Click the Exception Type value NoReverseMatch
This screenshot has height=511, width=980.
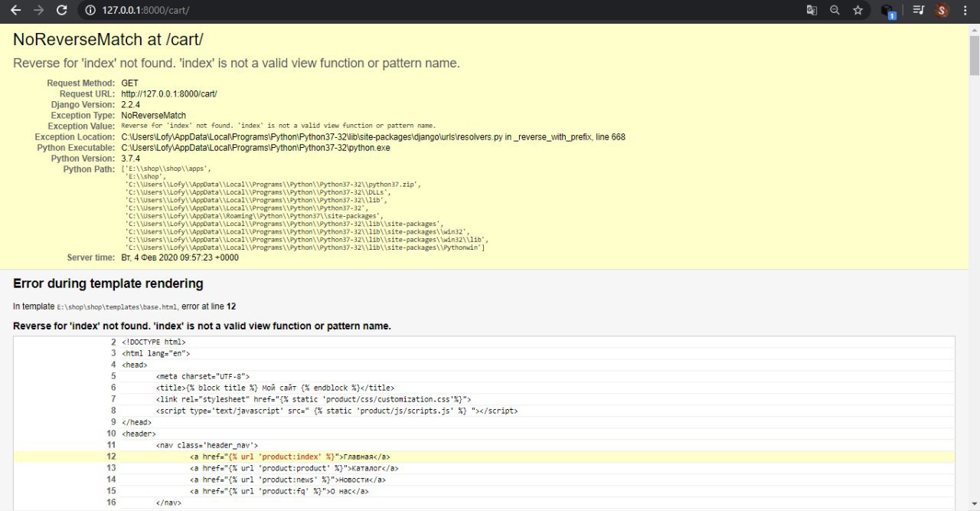(153, 115)
